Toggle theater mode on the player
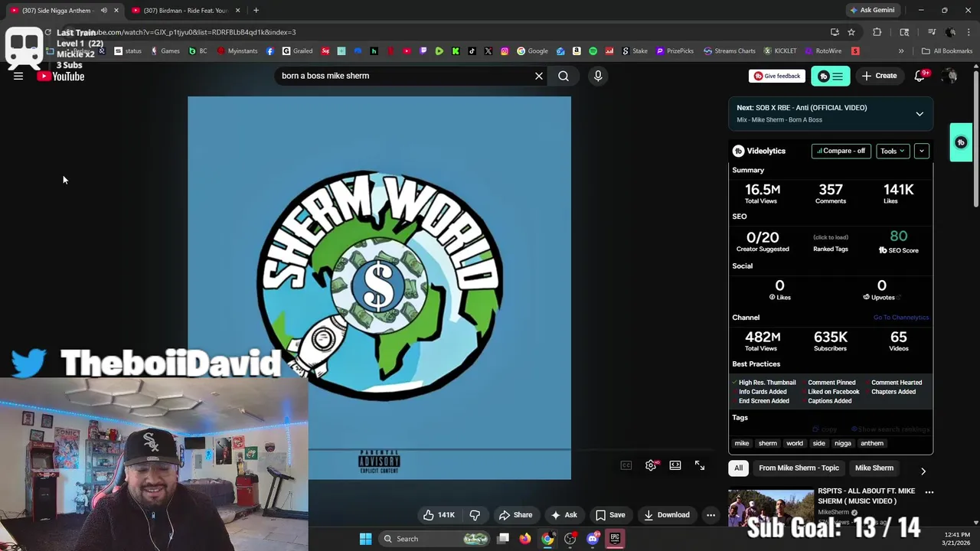This screenshot has height=551, width=980. 675,465
